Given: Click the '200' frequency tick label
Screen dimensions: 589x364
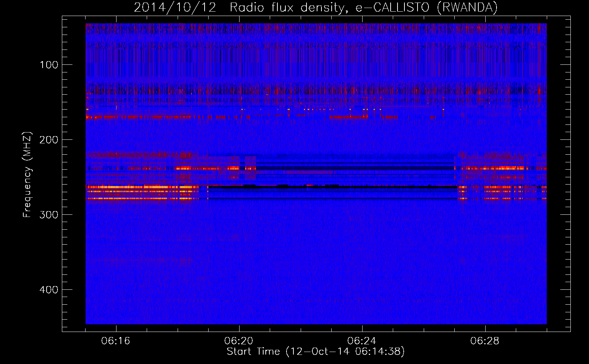Looking at the screenshot, I should [x=49, y=140].
